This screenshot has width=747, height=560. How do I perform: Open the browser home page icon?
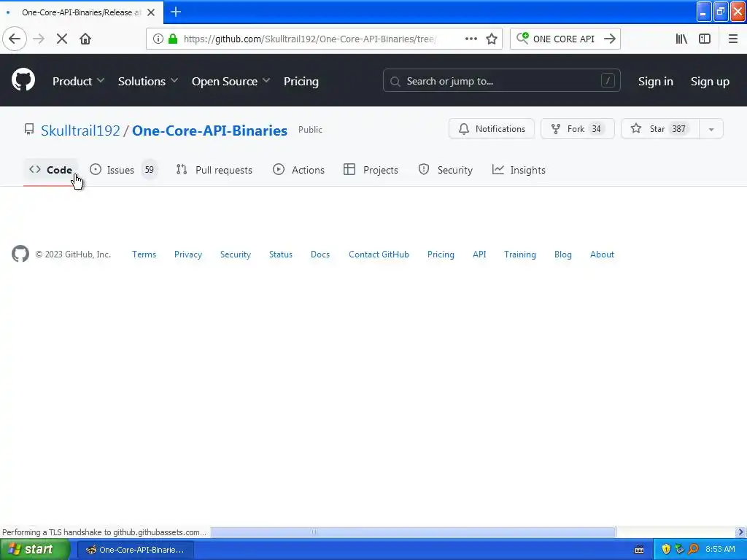[85, 39]
